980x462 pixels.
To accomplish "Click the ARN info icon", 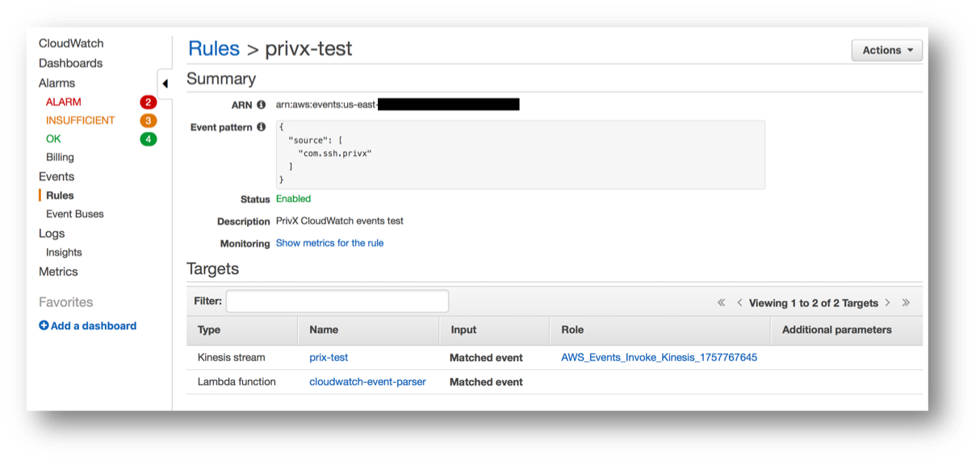I will coord(261,105).
